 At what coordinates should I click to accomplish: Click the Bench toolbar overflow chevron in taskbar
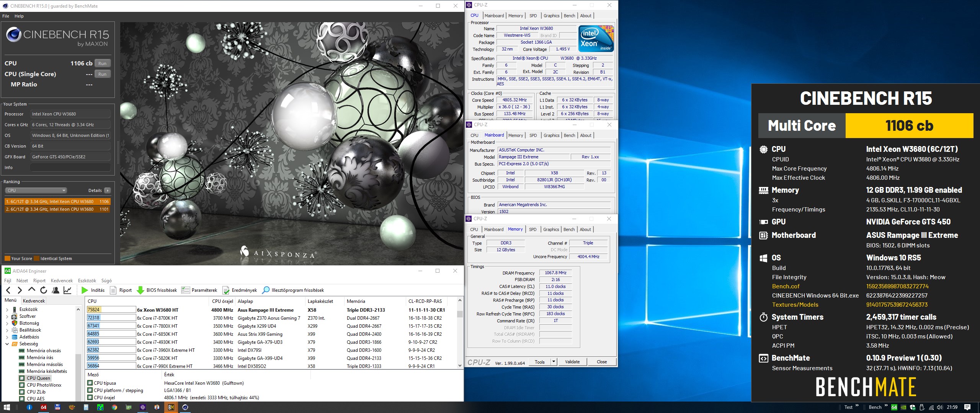(886, 406)
